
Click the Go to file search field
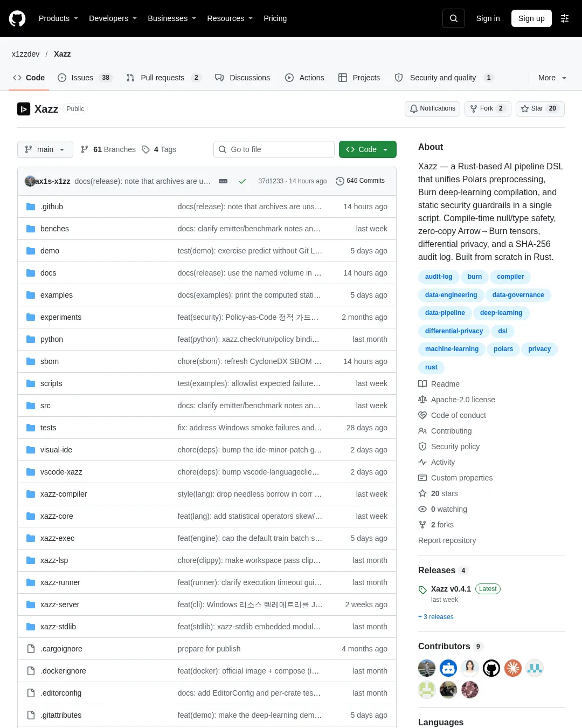pyautogui.click(x=274, y=149)
